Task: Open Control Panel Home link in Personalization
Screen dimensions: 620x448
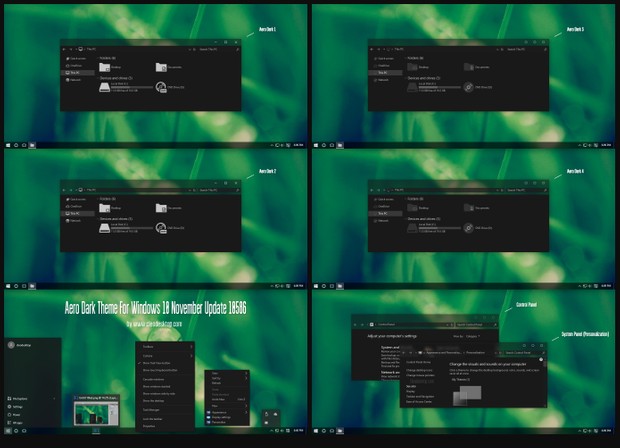Action: click(x=418, y=362)
